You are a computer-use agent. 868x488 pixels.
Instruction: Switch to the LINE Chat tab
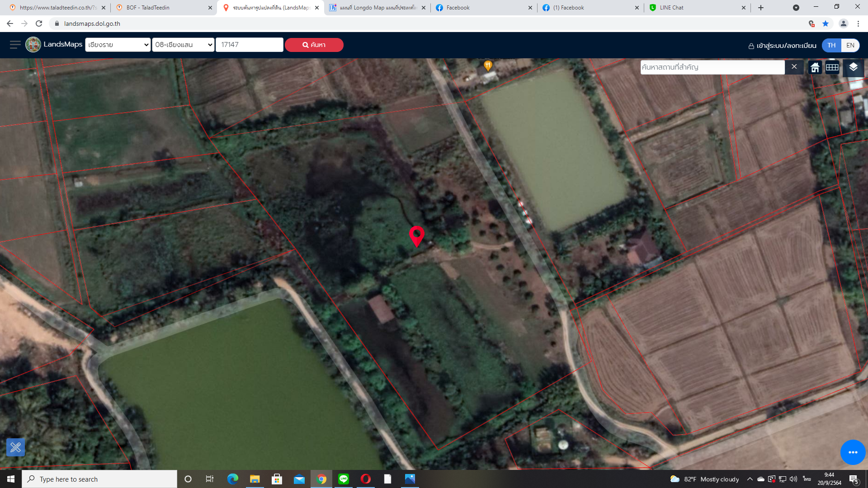(x=697, y=8)
